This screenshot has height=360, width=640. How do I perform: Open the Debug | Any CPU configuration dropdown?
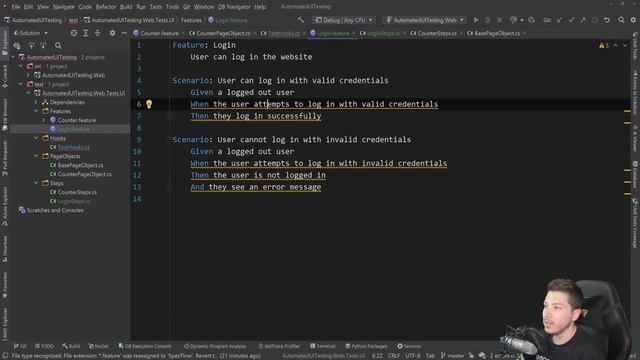click(x=344, y=20)
